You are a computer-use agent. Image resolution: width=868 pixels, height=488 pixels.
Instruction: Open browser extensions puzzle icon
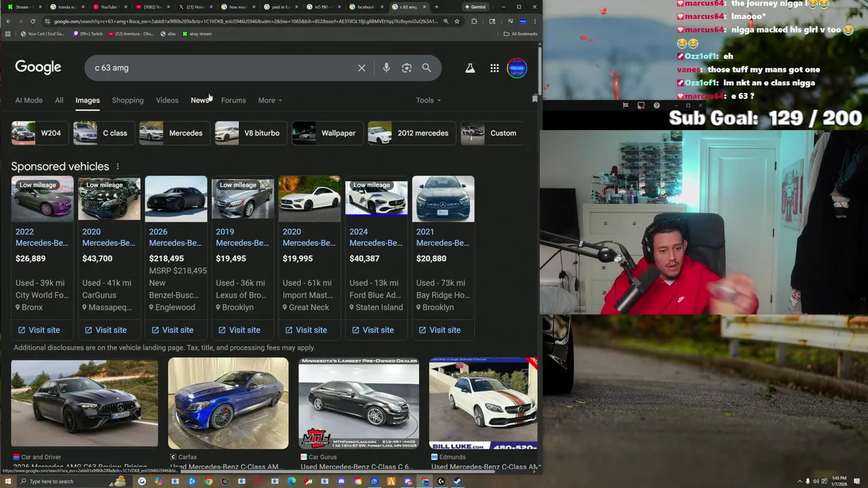point(474,21)
